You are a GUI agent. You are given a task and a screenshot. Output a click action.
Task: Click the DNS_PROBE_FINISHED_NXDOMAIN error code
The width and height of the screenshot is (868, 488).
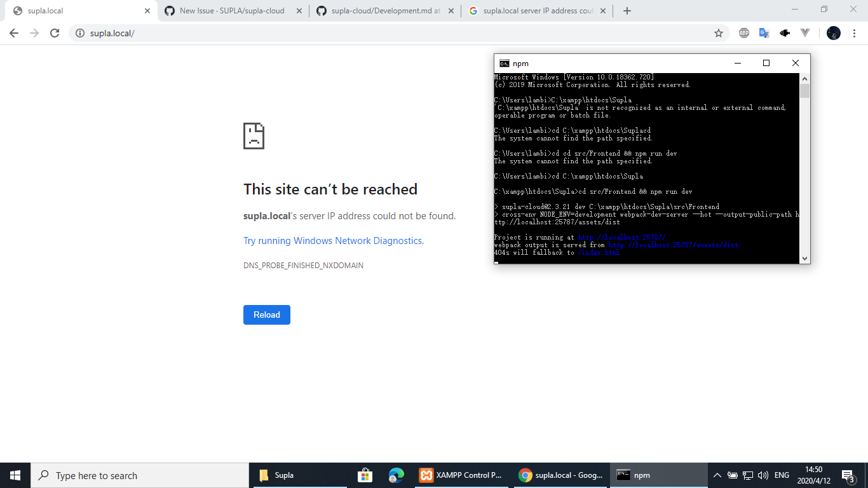(303, 266)
